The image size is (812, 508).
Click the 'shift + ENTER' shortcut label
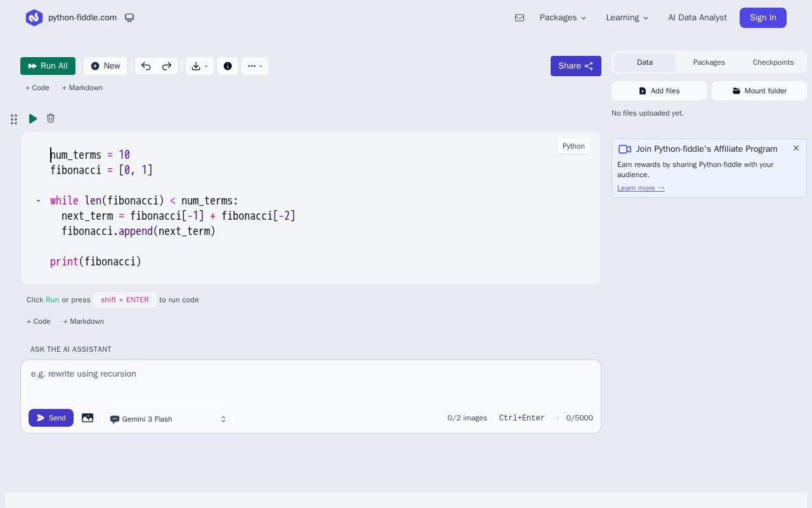[x=125, y=300]
